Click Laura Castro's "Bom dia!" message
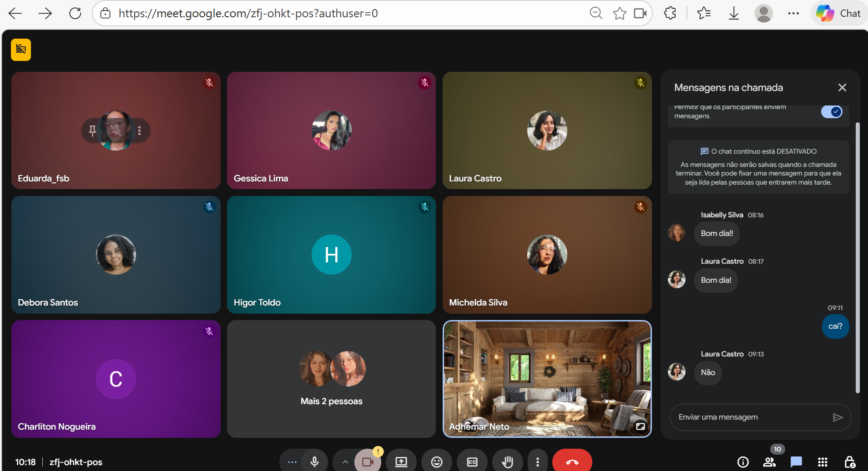Screen dimensions: 868x471 click(x=716, y=280)
